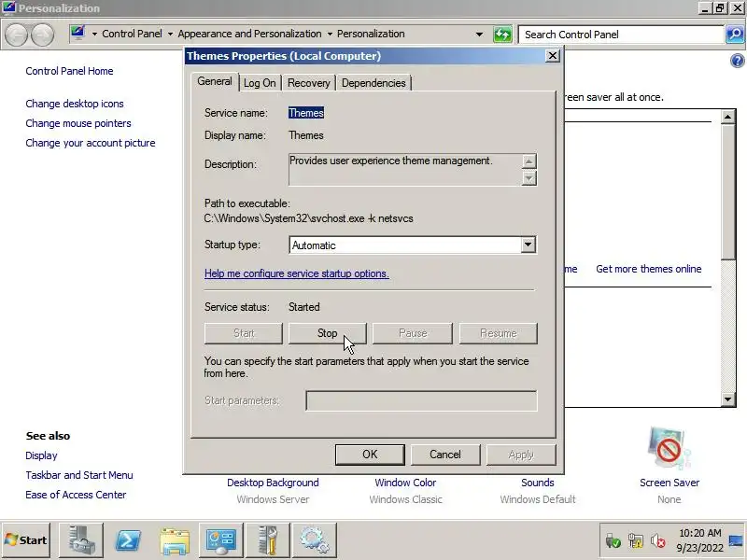747x560 pixels.
Task: Open Help with the question mark icon
Action: (x=737, y=61)
